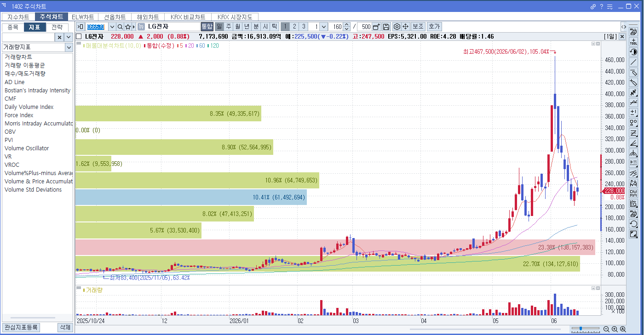Select the arc/semicircle fan tool
The image size is (644, 335).
coord(633,153)
